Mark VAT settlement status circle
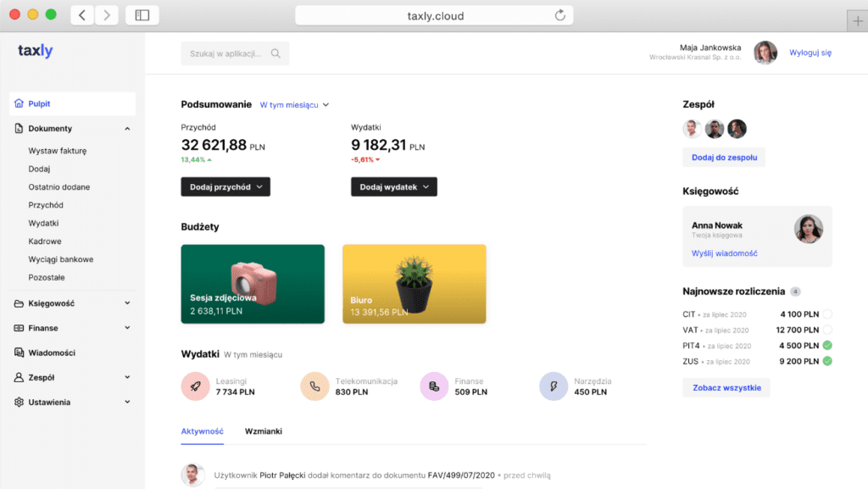The image size is (868, 489). 827,331
